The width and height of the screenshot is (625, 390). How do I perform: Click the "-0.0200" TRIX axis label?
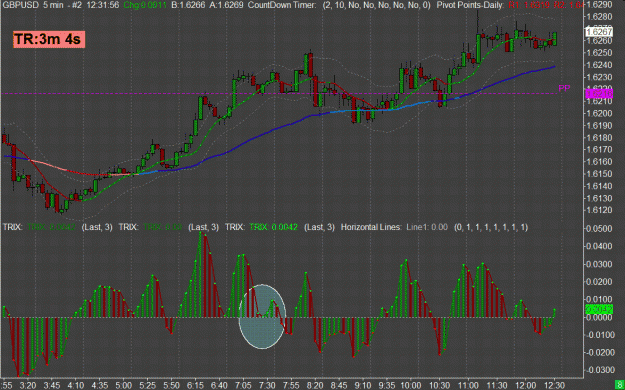(601, 353)
